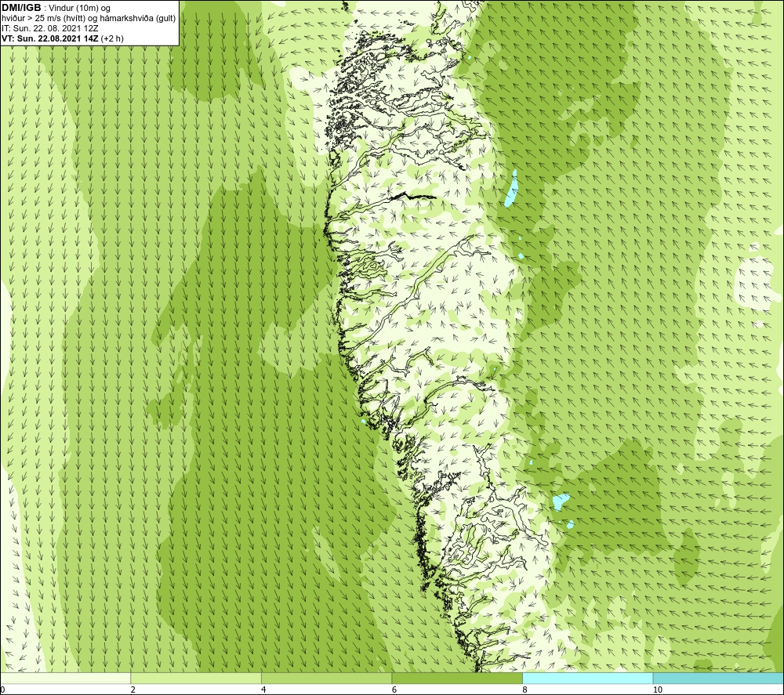Click the 4–6 m/s medium green scale segment
This screenshot has height=695, width=784.
[326, 678]
